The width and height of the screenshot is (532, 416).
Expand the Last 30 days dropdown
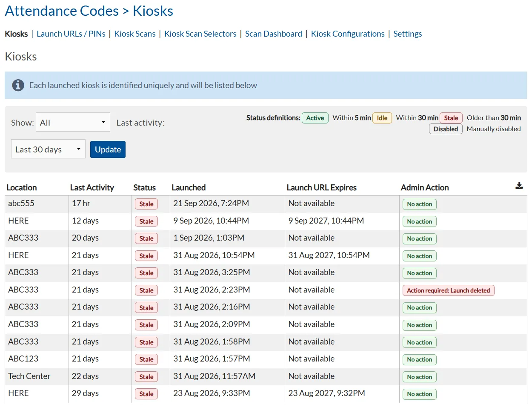(48, 149)
